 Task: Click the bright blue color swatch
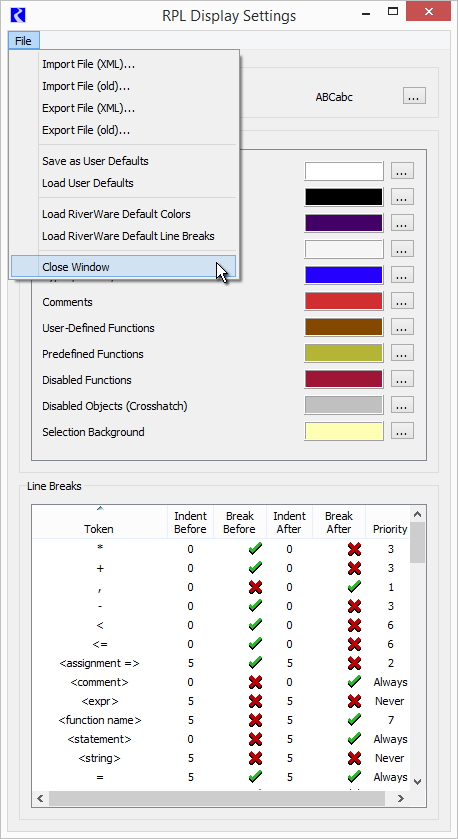pyautogui.click(x=344, y=275)
